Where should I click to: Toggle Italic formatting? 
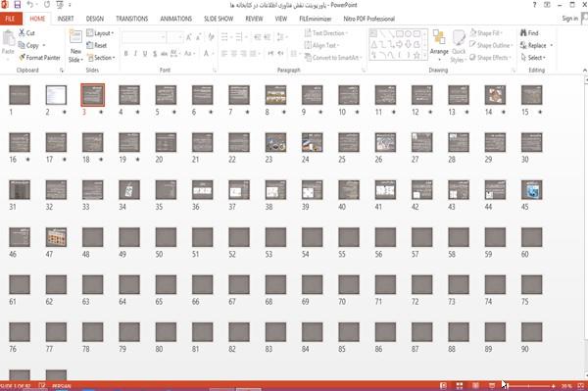(135, 54)
